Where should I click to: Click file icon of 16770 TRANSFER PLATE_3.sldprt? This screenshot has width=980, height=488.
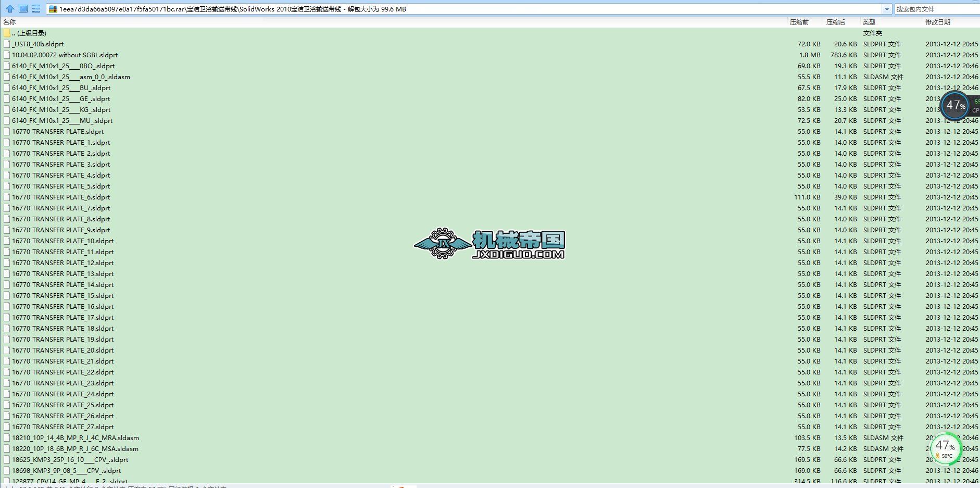(7, 164)
